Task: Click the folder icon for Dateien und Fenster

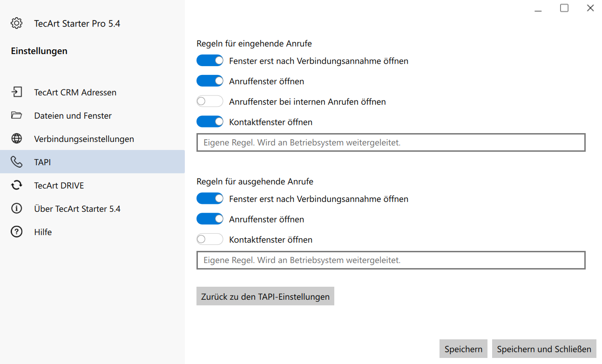Action: [17, 115]
